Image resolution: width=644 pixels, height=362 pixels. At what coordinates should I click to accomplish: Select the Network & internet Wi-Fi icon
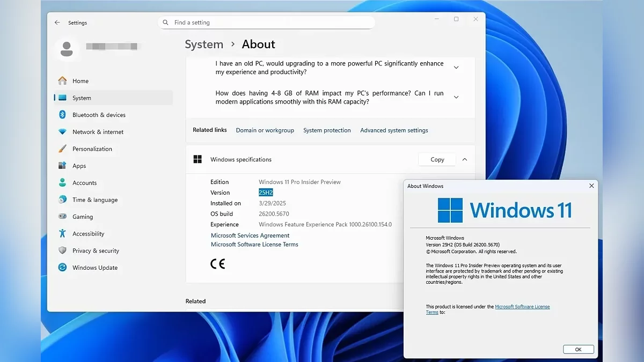pyautogui.click(x=63, y=132)
